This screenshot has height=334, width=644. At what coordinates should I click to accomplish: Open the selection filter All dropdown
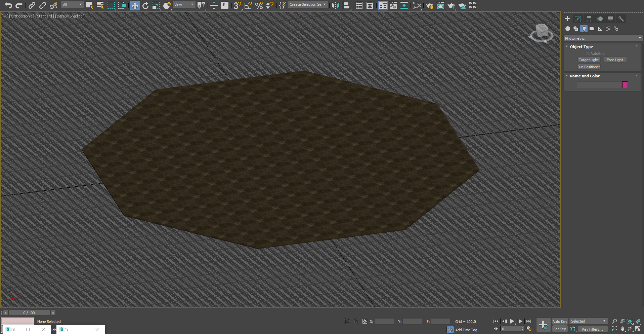pos(72,5)
